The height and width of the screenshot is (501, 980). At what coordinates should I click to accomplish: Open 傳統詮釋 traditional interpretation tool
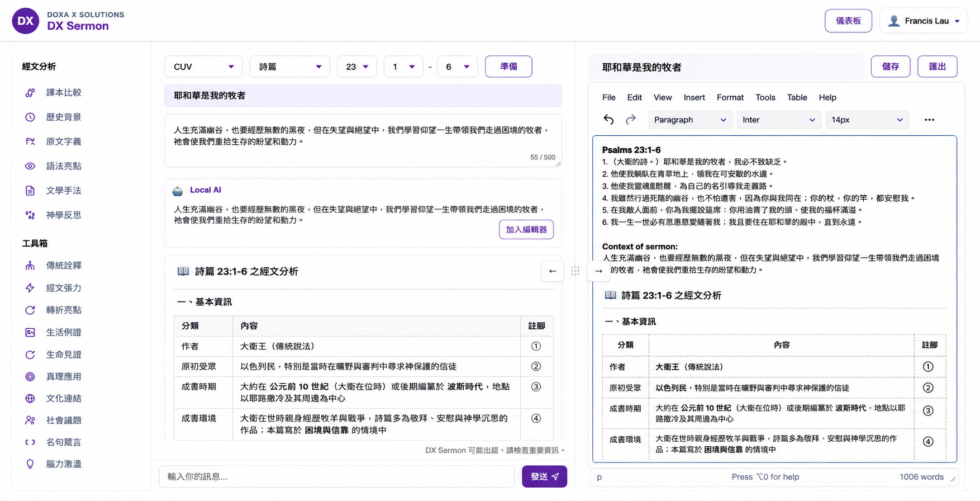pos(53,266)
